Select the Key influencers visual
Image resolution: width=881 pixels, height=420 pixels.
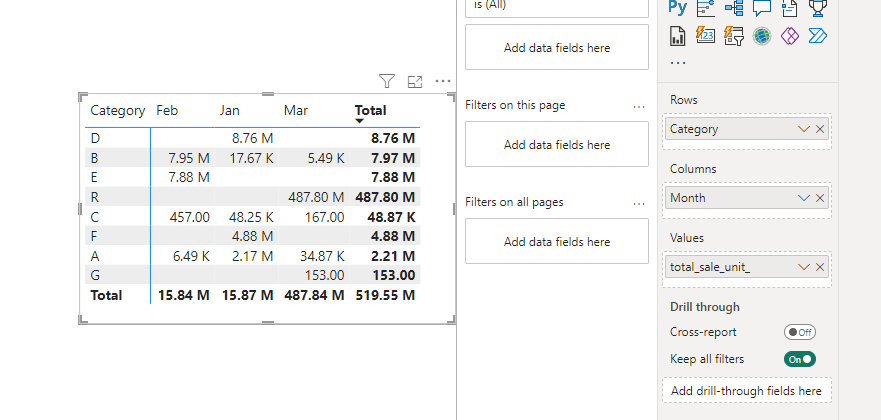tap(706, 8)
